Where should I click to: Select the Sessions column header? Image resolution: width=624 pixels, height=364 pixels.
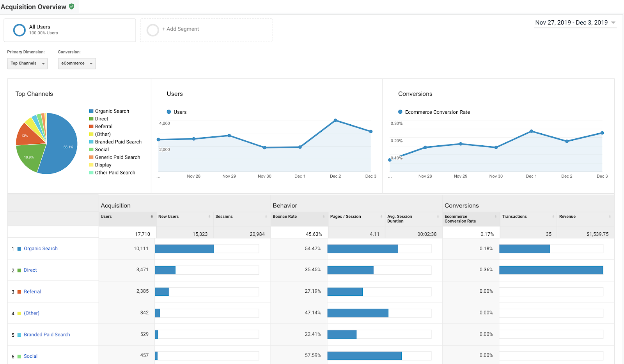[224, 216]
